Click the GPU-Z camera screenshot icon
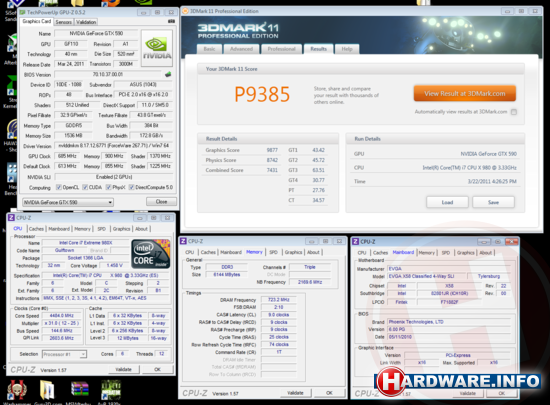This screenshot has height=405, width=550. (x=171, y=21)
